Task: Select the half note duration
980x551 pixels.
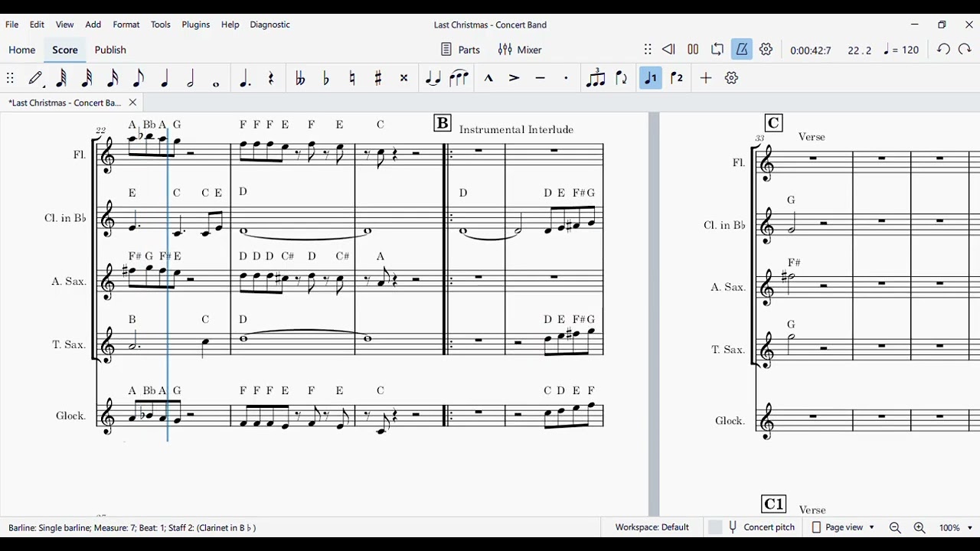Action: [191, 78]
